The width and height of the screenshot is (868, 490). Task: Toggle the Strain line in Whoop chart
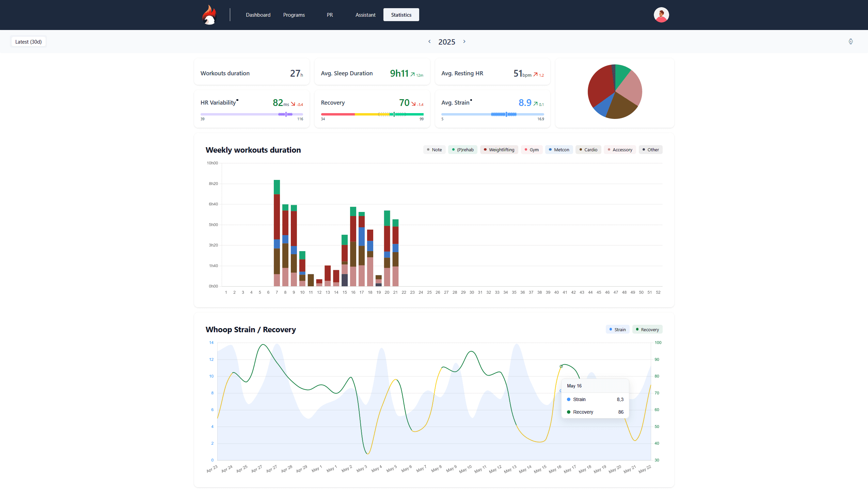(x=617, y=330)
